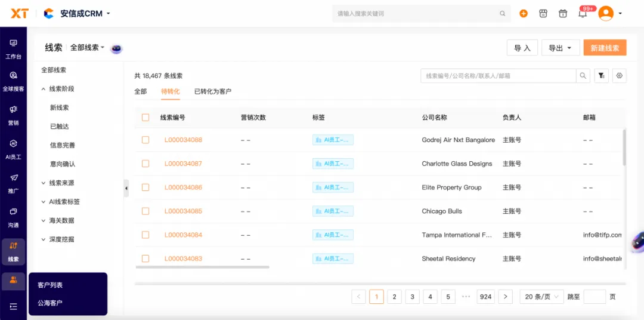Click the lead search input field

tap(498, 76)
